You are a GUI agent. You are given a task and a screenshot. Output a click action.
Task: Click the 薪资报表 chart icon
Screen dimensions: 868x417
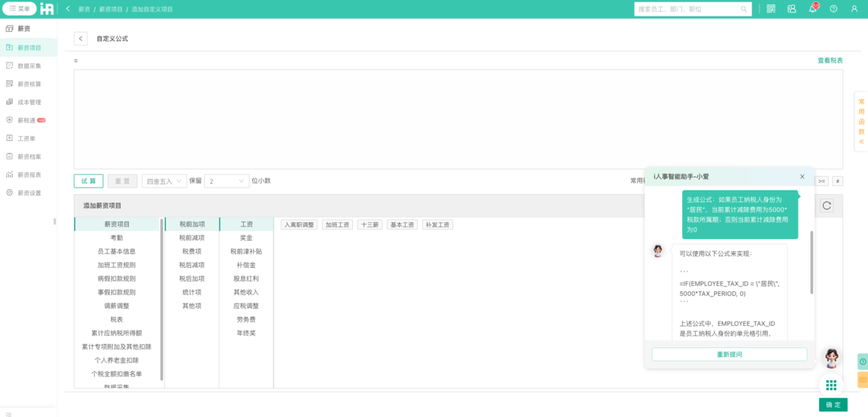(9, 174)
